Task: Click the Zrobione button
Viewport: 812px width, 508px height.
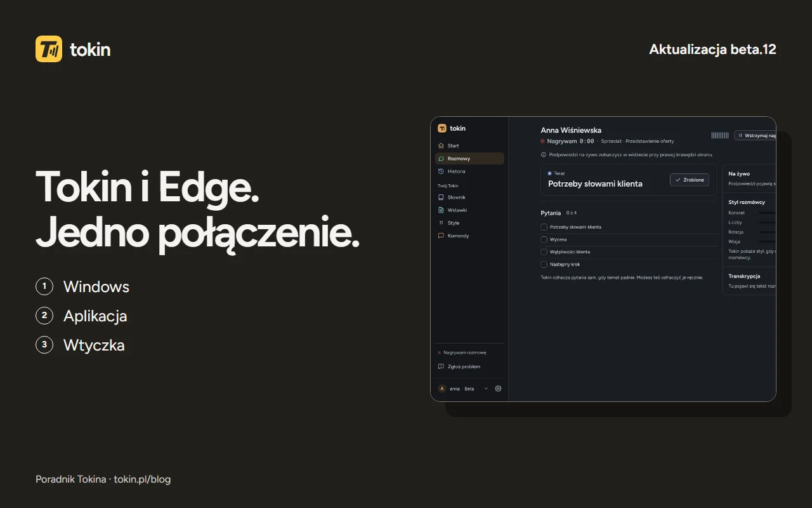Action: (x=690, y=180)
